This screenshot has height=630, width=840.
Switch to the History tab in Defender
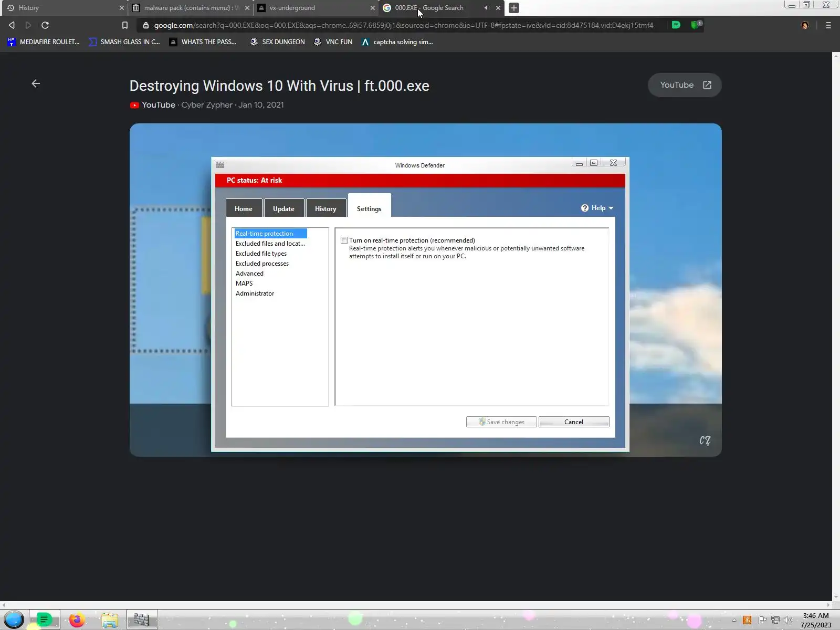point(325,208)
